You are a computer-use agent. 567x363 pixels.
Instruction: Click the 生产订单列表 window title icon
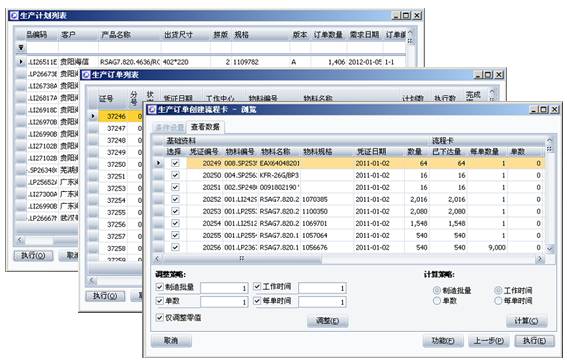click(x=86, y=75)
